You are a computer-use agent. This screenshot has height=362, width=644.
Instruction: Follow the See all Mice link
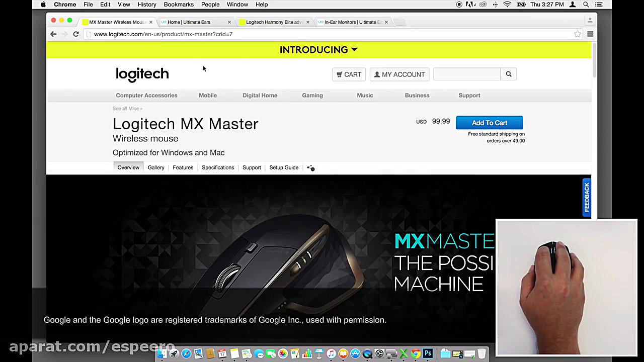[127, 109]
